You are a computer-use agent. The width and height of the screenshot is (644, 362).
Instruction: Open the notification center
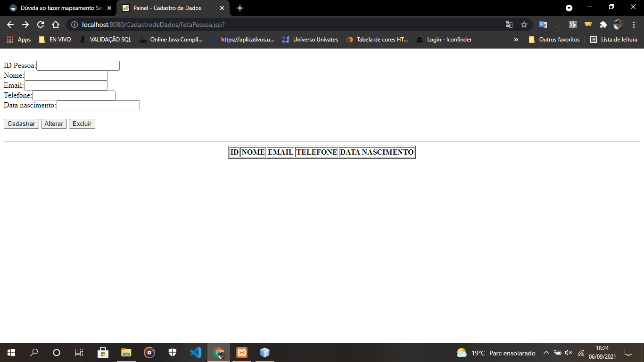(628, 353)
